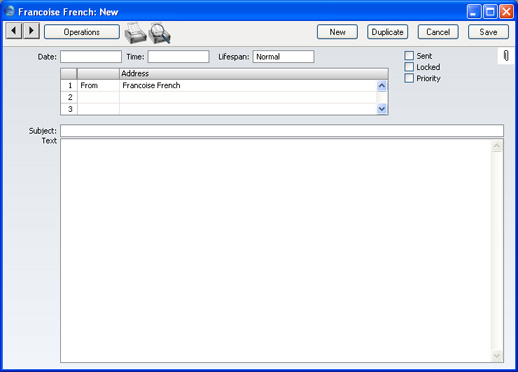This screenshot has height=372, width=518.
Task: Click the paperclip attachments icon
Action: 506,56
